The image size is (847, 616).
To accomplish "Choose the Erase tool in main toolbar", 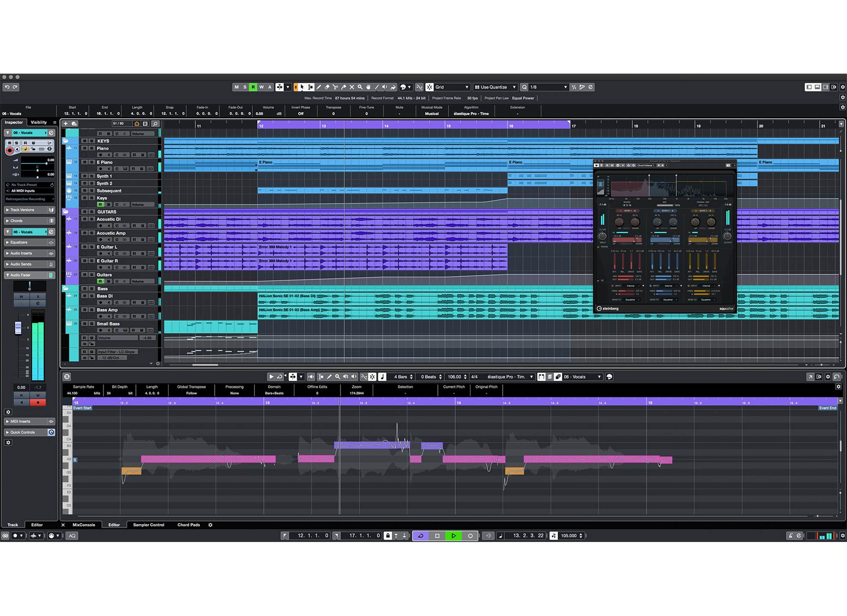I will 327,87.
